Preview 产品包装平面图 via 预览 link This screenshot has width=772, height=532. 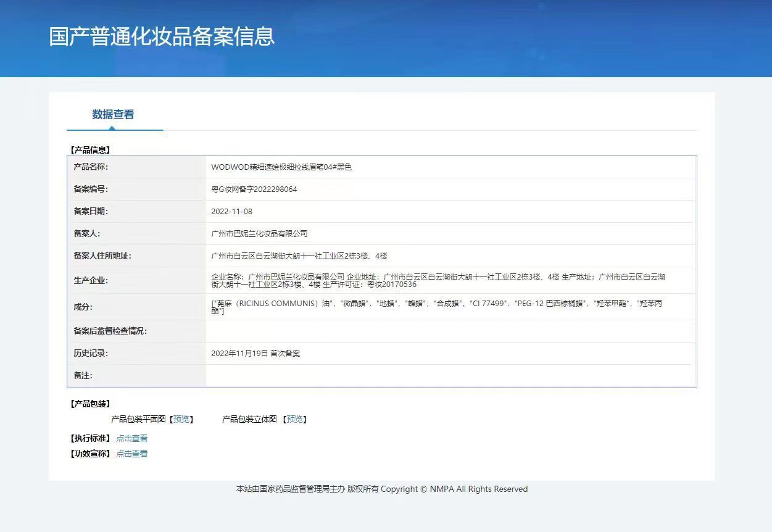pos(181,419)
